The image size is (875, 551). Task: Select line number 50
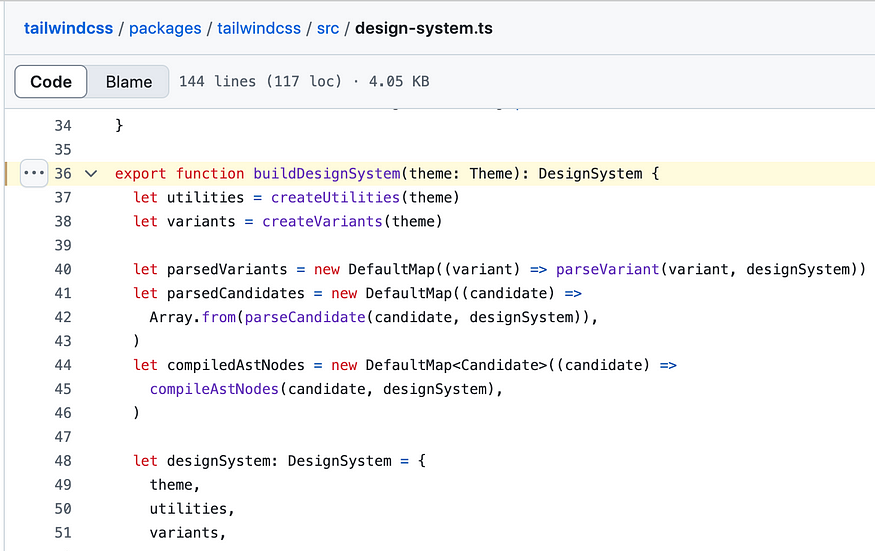[63, 509]
